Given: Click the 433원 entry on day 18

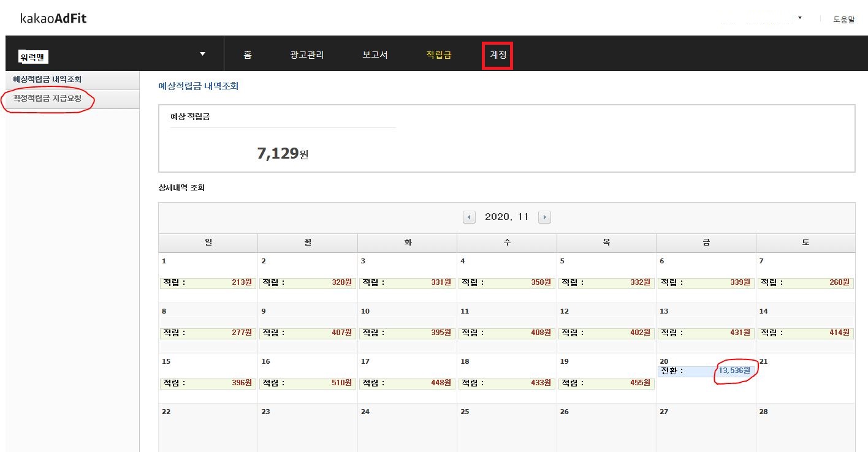Looking at the screenshot, I should click(x=507, y=383).
